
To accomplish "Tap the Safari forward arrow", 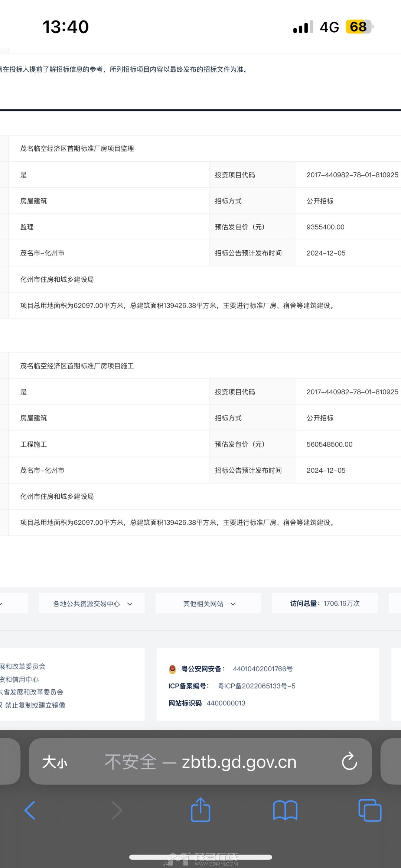I will [x=117, y=810].
